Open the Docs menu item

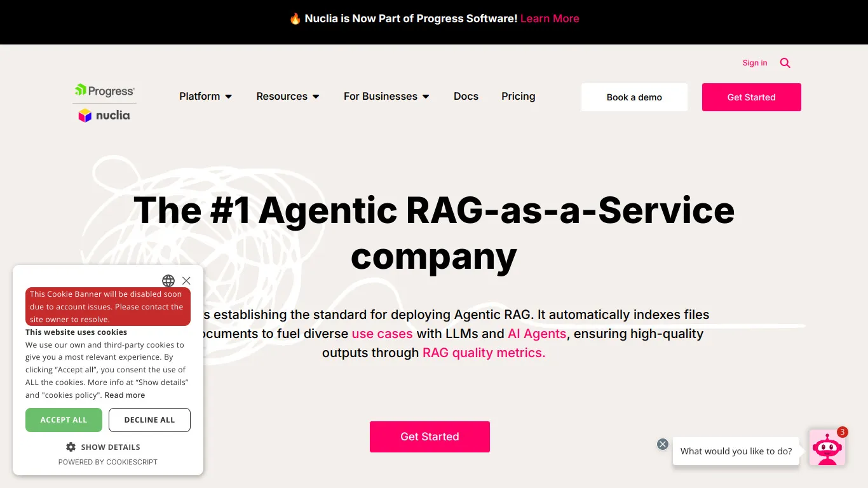tap(466, 97)
